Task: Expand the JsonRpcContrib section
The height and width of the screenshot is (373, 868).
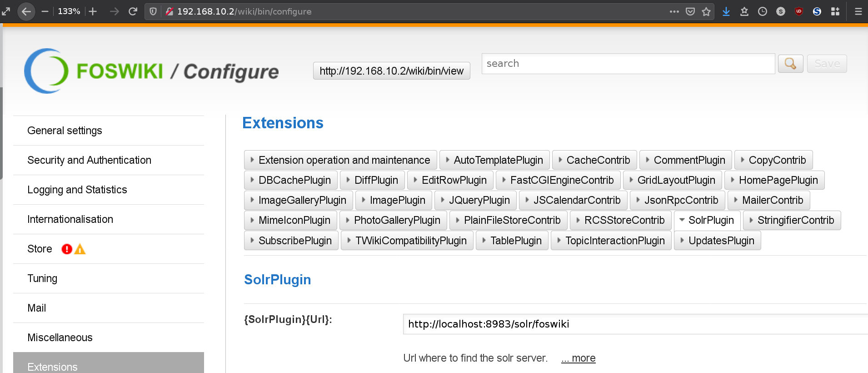Action: tap(677, 200)
